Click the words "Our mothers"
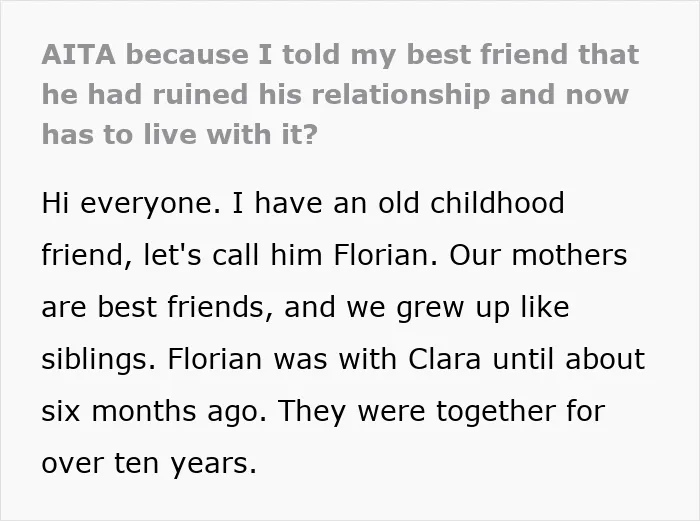 (538, 255)
